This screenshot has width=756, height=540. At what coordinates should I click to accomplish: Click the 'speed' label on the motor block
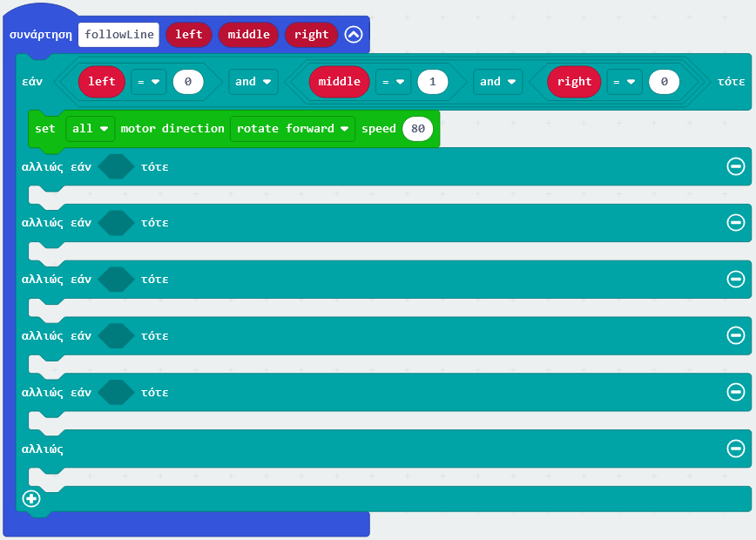(x=379, y=129)
